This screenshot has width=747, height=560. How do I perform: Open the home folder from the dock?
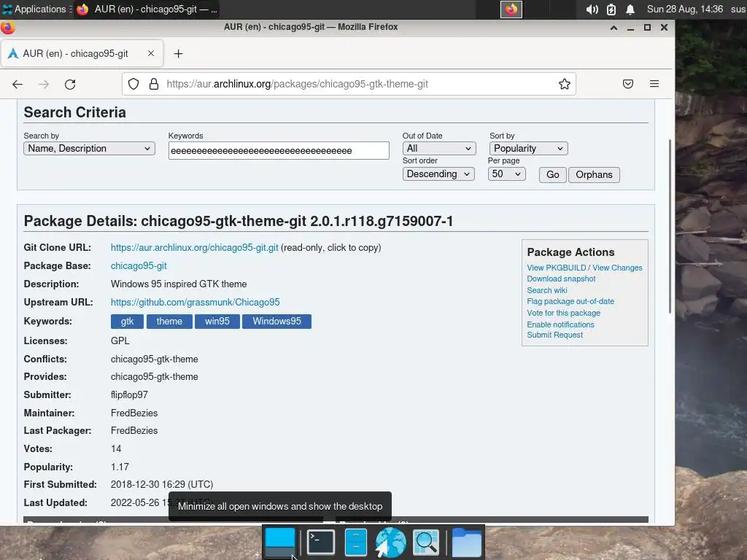[x=466, y=542]
